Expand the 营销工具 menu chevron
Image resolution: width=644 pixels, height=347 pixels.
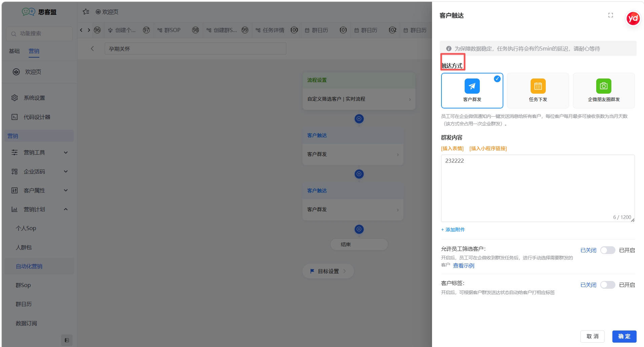tap(66, 152)
